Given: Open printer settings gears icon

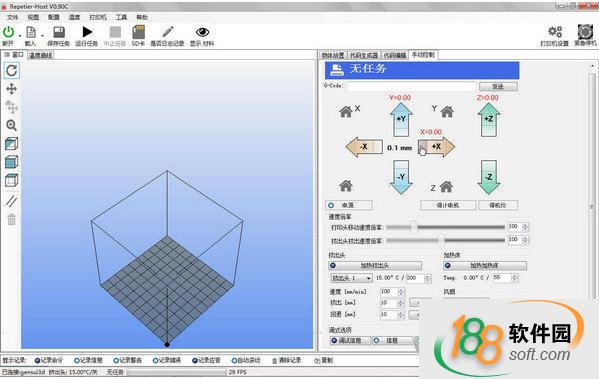Looking at the screenshot, I should pos(555,32).
